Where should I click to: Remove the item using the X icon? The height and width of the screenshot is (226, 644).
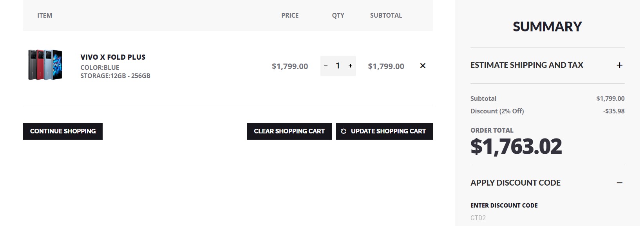point(423,66)
